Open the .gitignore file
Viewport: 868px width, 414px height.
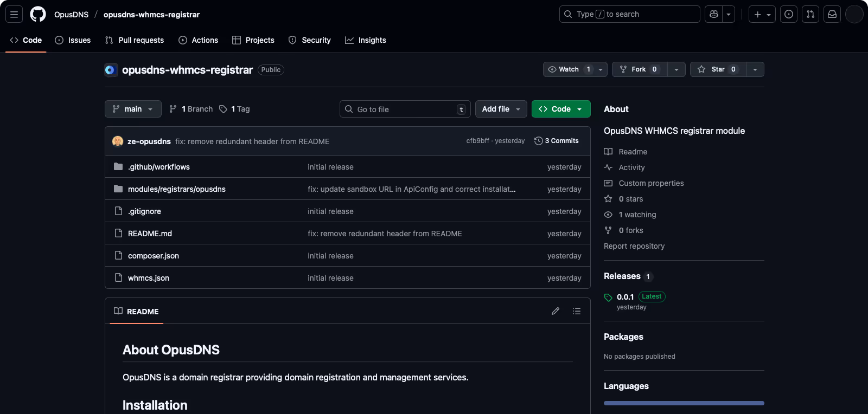144,211
